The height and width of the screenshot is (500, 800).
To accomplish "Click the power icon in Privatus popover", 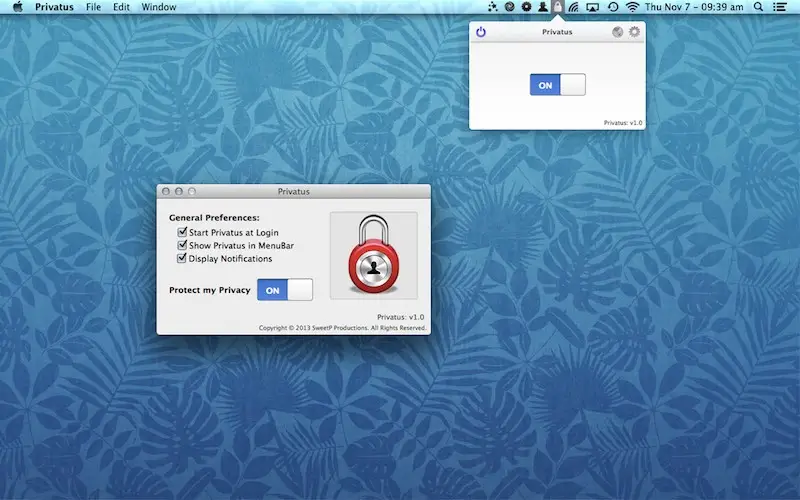I will pyautogui.click(x=481, y=32).
